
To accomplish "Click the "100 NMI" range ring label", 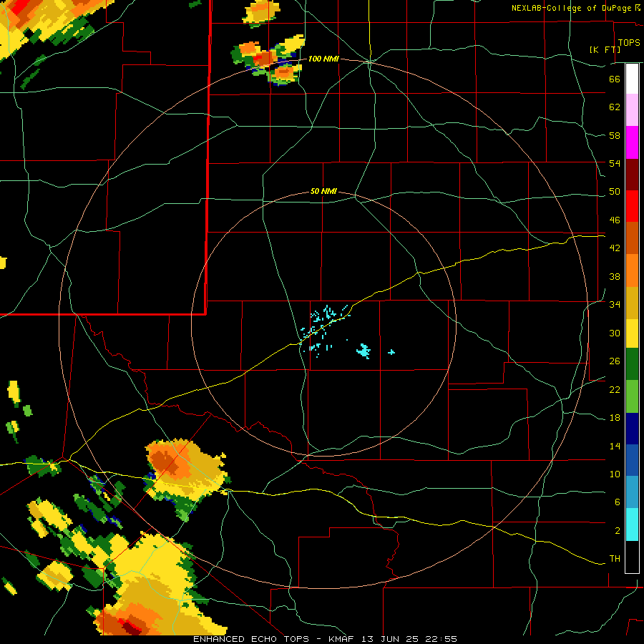I will click(323, 59).
